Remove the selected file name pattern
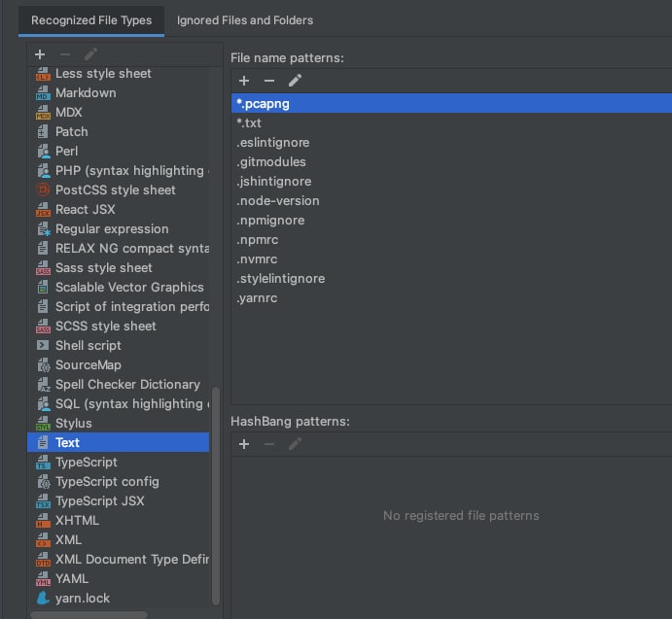The height and width of the screenshot is (619, 672). click(x=269, y=81)
